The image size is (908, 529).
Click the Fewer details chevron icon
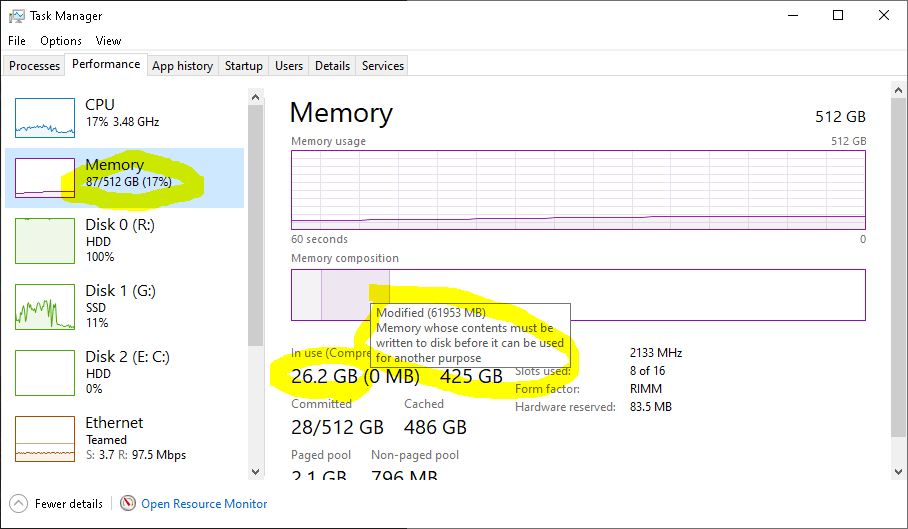(x=18, y=503)
